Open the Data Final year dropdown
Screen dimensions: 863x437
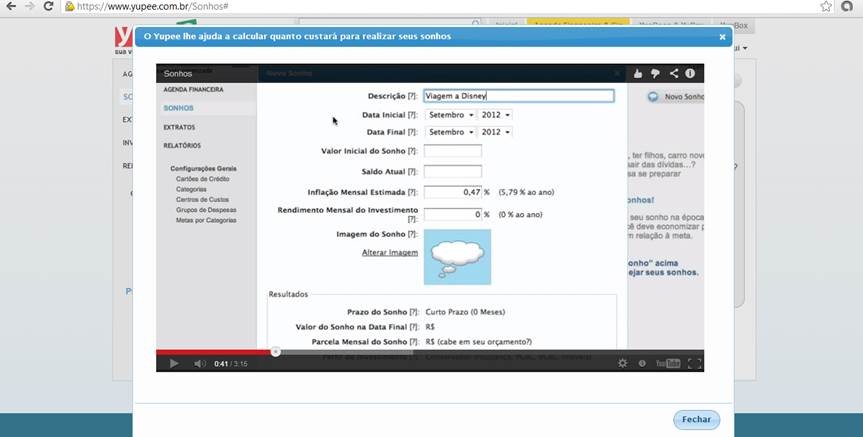495,132
